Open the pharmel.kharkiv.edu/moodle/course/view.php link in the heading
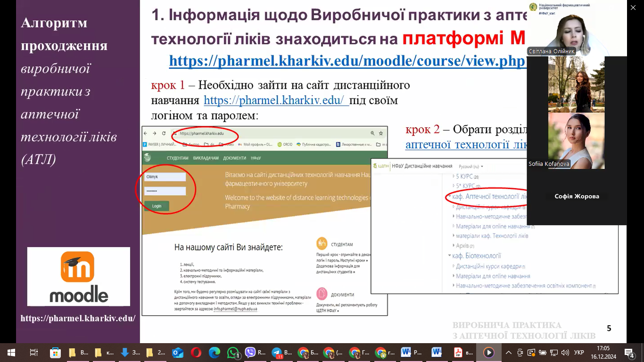The image size is (644, 362). (347, 61)
